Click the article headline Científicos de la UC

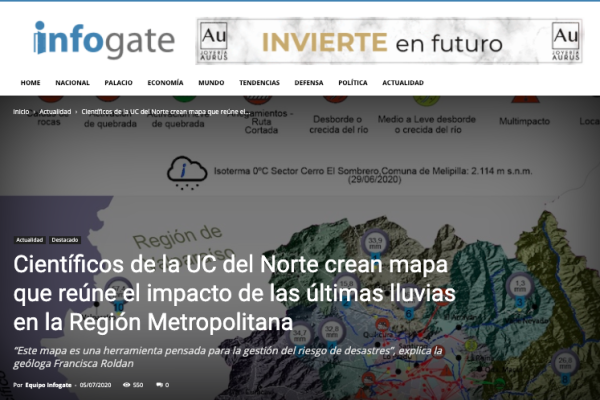click(234, 293)
